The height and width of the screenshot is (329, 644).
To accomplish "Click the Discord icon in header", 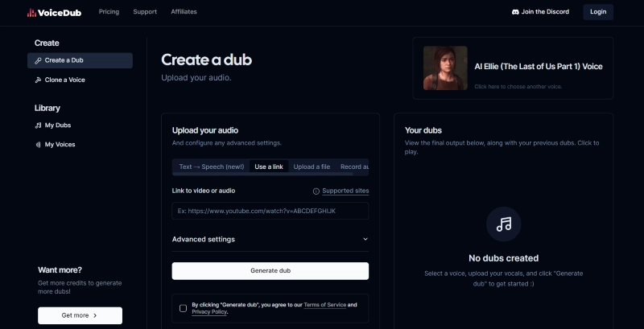I will [515, 12].
